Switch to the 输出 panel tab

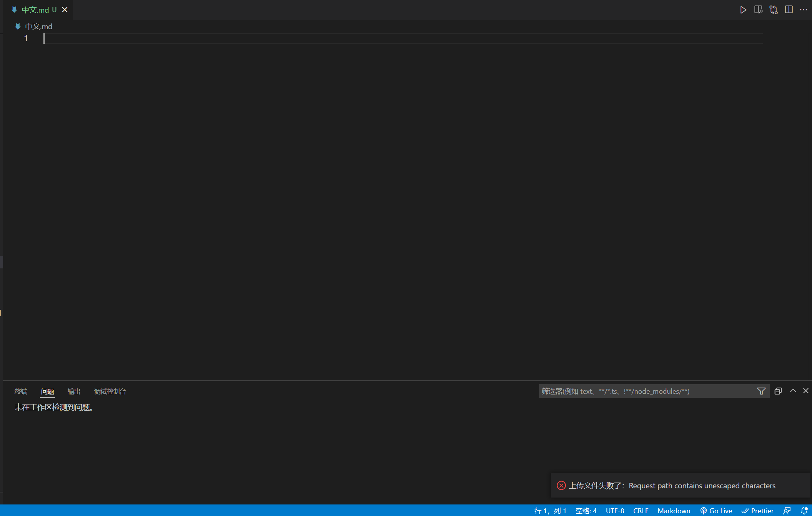pyautogui.click(x=74, y=391)
